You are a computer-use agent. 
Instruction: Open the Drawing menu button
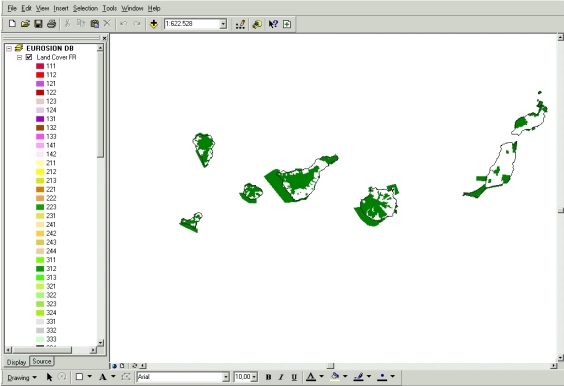[22, 377]
